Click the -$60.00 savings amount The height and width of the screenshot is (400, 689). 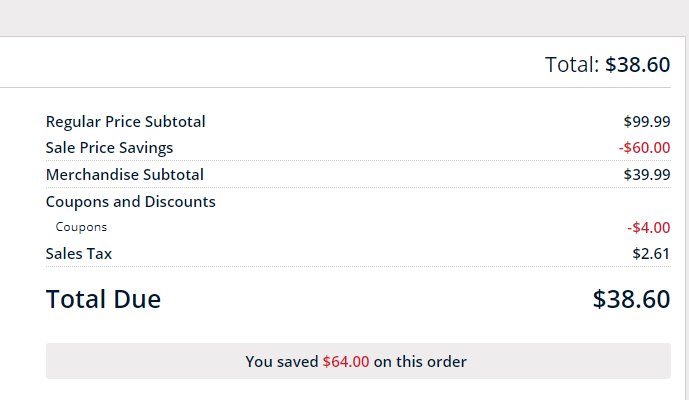pos(645,148)
